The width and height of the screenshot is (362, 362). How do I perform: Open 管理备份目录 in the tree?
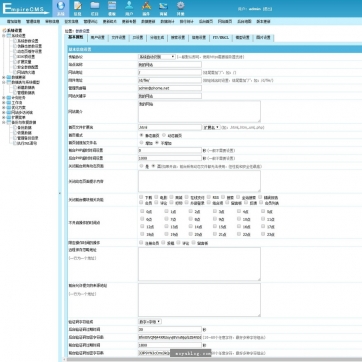(x=28, y=138)
